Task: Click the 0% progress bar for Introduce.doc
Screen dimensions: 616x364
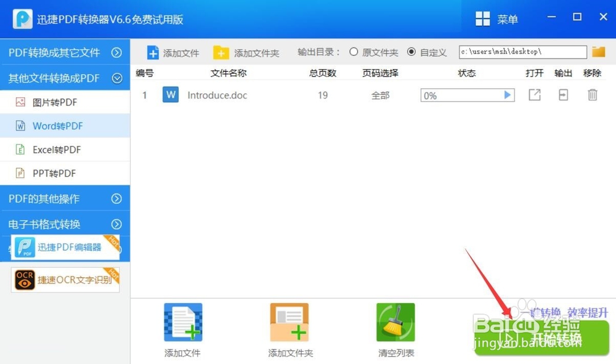Action: coord(468,95)
